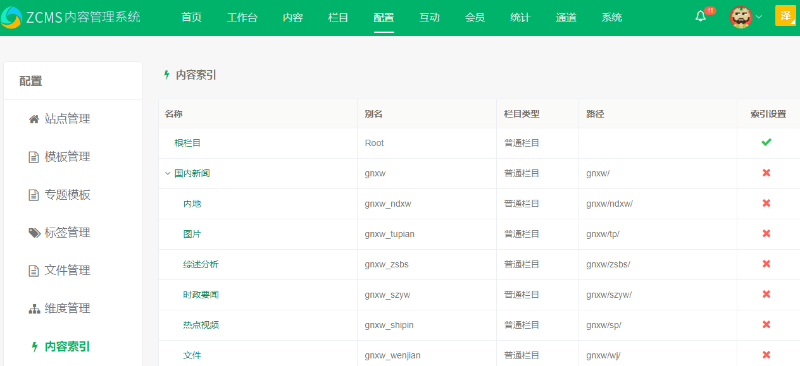The width and height of the screenshot is (800, 366).
Task: Open the 内容 top menu
Action: tap(293, 17)
